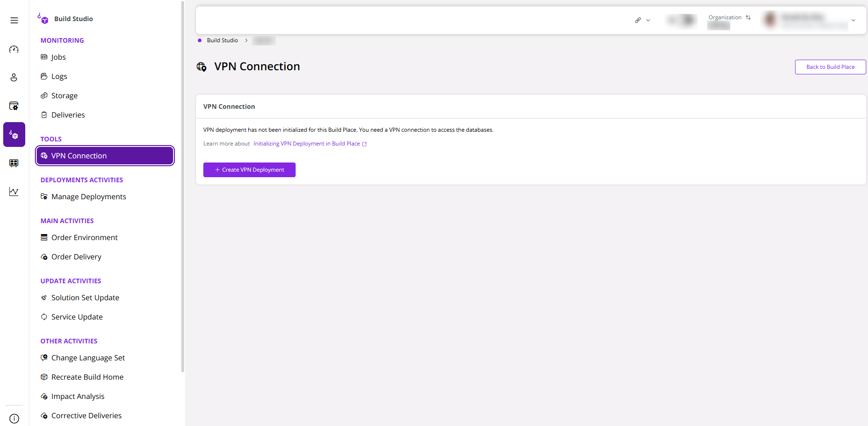The image size is (868, 426).
Task: Select the active Build Studio icon in the rail
Action: [x=14, y=135]
